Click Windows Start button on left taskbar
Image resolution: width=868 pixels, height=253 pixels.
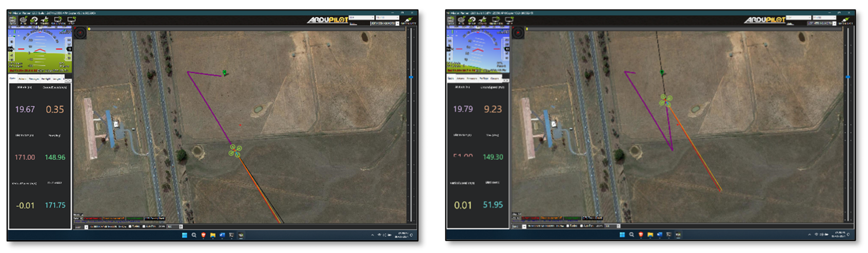(184, 235)
